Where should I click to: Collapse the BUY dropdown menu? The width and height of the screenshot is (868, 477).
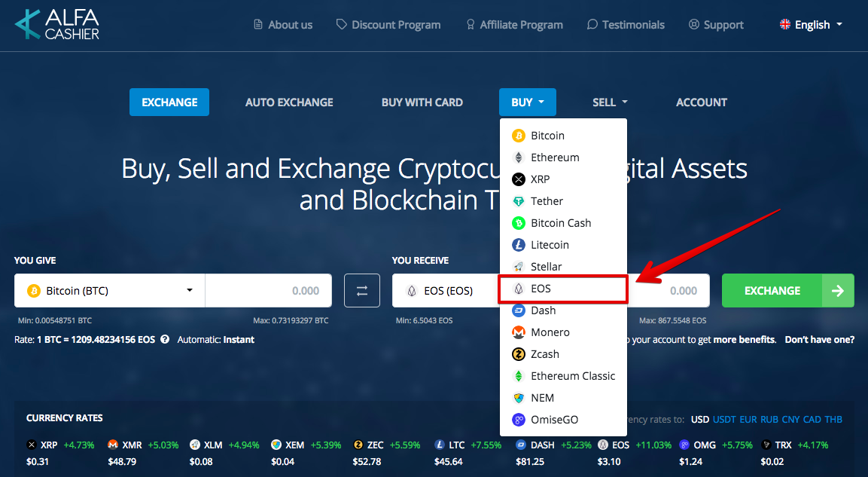click(528, 102)
